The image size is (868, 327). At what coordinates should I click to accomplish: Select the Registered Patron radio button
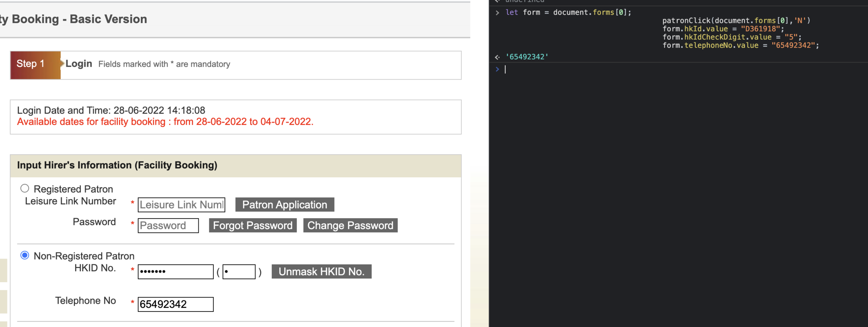point(24,189)
